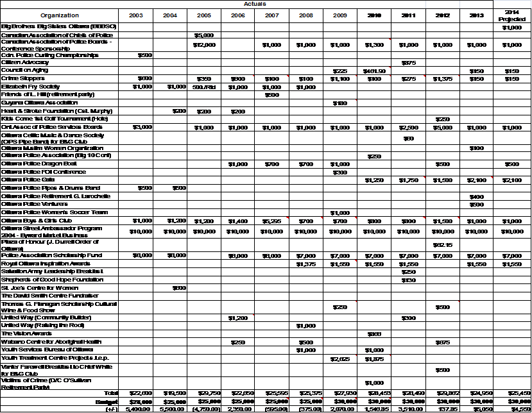Select the Ottawa Street Ambassador Program label
This screenshot has width=532, height=413.
click(x=51, y=232)
